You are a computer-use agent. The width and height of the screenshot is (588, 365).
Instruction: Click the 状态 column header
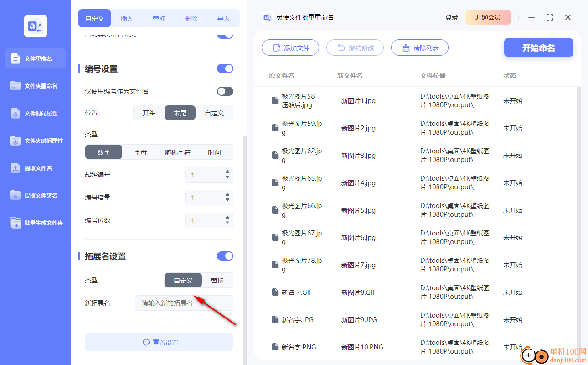point(510,76)
